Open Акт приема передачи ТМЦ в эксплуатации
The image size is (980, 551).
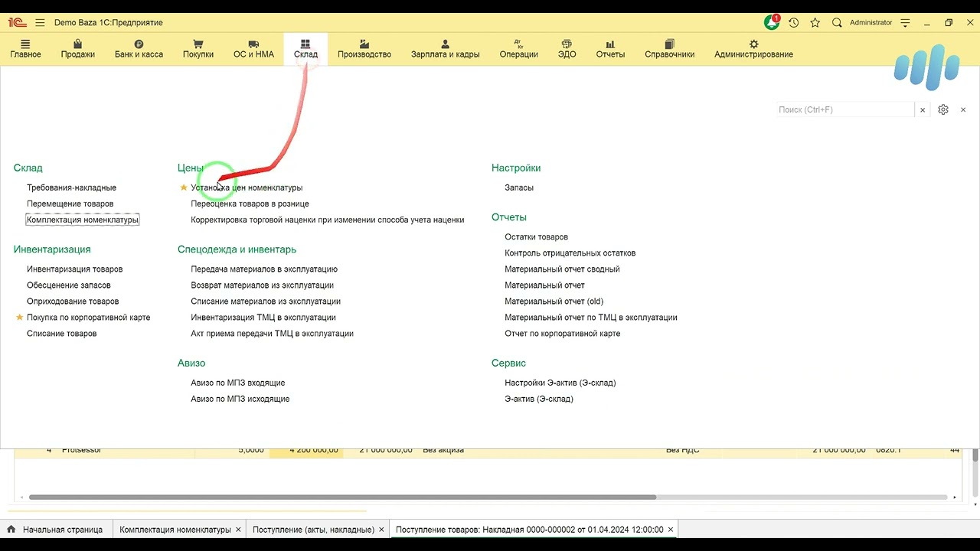pos(272,334)
